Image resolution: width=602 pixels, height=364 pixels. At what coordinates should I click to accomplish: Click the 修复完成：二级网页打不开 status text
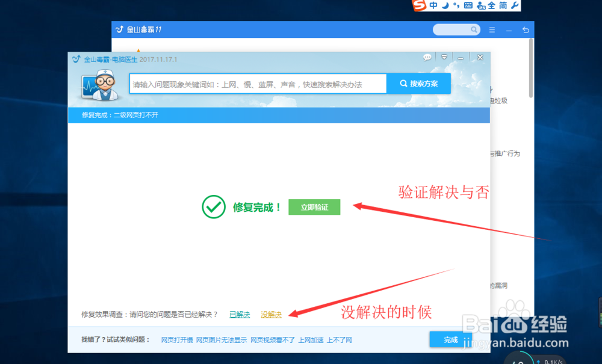(x=120, y=115)
